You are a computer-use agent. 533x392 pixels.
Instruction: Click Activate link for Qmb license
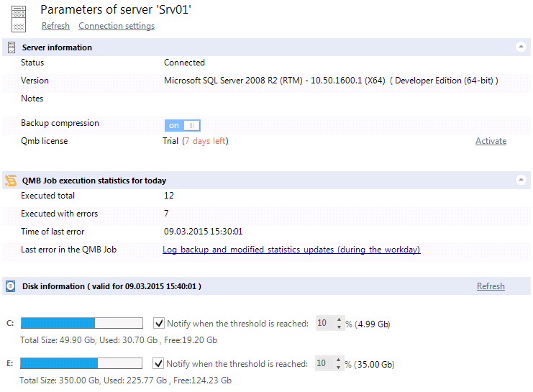[491, 141]
